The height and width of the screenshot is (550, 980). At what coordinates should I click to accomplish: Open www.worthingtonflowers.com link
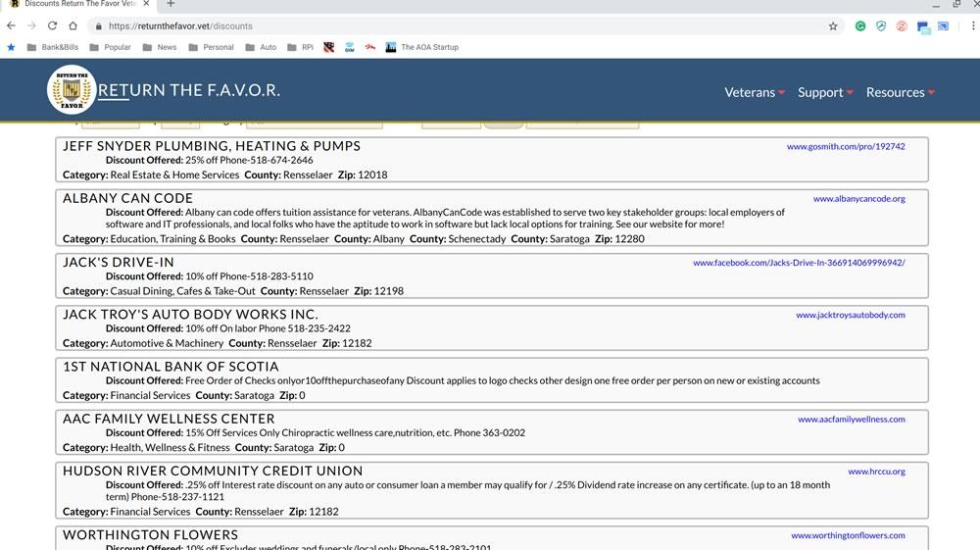tap(848, 535)
